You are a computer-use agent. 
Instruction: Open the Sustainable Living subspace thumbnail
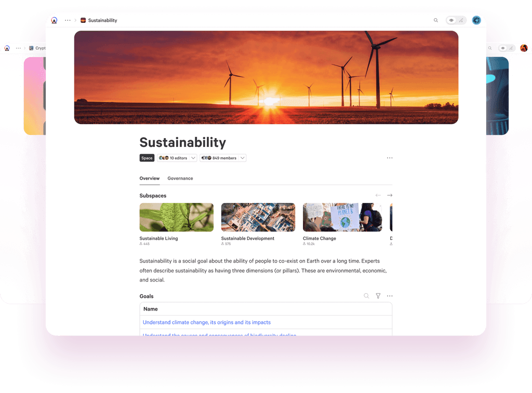(177, 218)
